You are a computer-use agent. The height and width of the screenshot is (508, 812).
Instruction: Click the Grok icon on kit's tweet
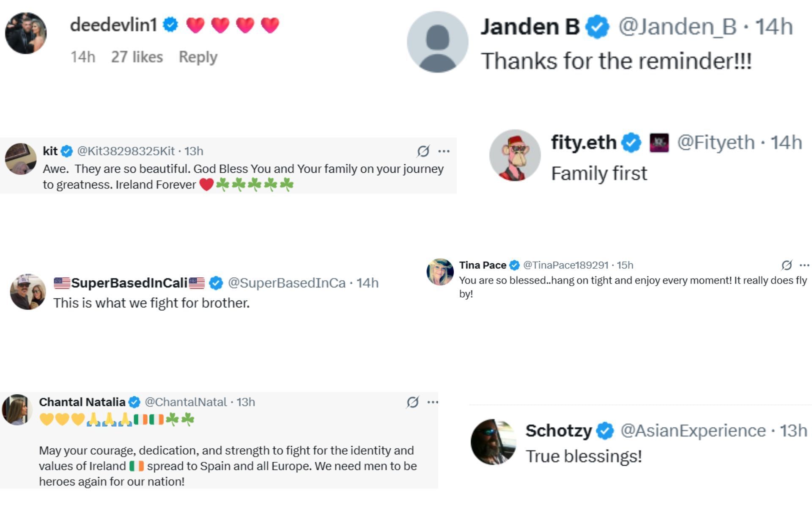point(423,151)
